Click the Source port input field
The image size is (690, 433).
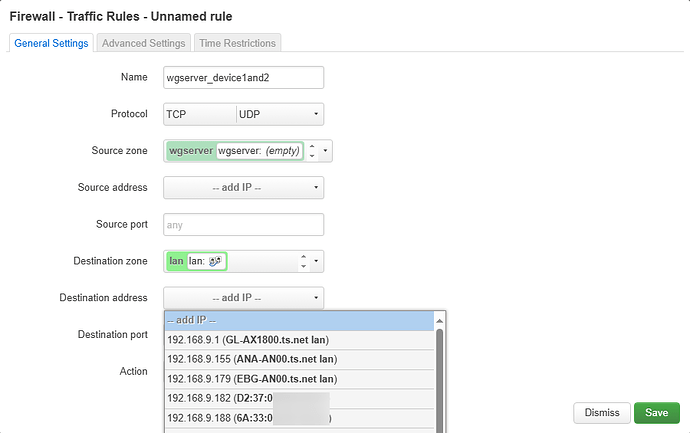click(x=243, y=224)
